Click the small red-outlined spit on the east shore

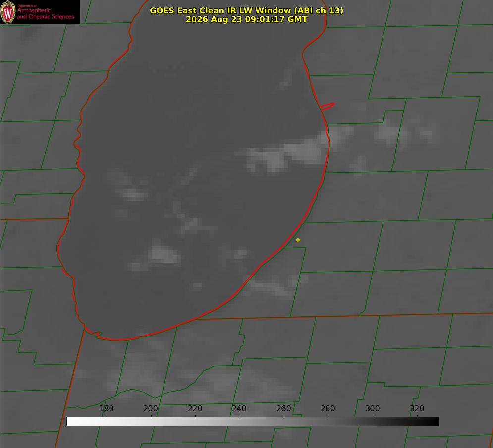pos(328,106)
